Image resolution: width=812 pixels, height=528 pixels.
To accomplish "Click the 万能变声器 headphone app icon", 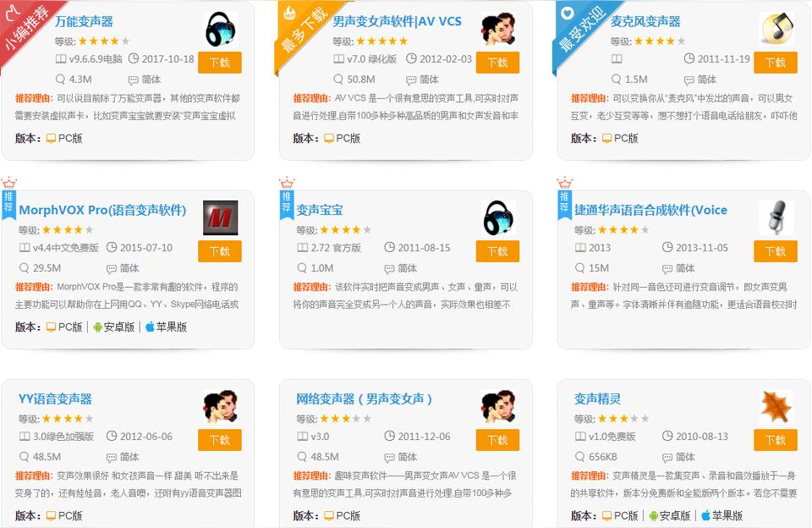I will [x=221, y=30].
